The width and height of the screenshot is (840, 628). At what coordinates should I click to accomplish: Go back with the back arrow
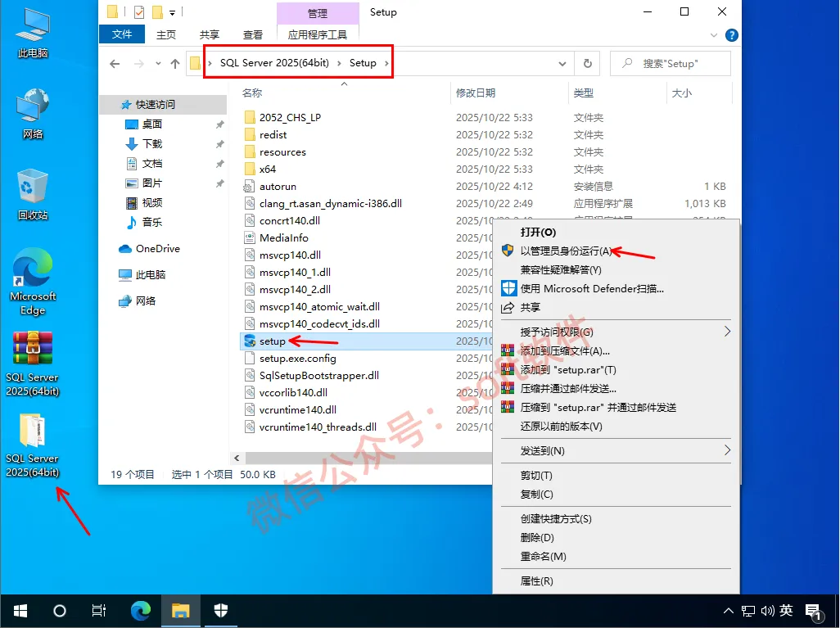coord(115,64)
